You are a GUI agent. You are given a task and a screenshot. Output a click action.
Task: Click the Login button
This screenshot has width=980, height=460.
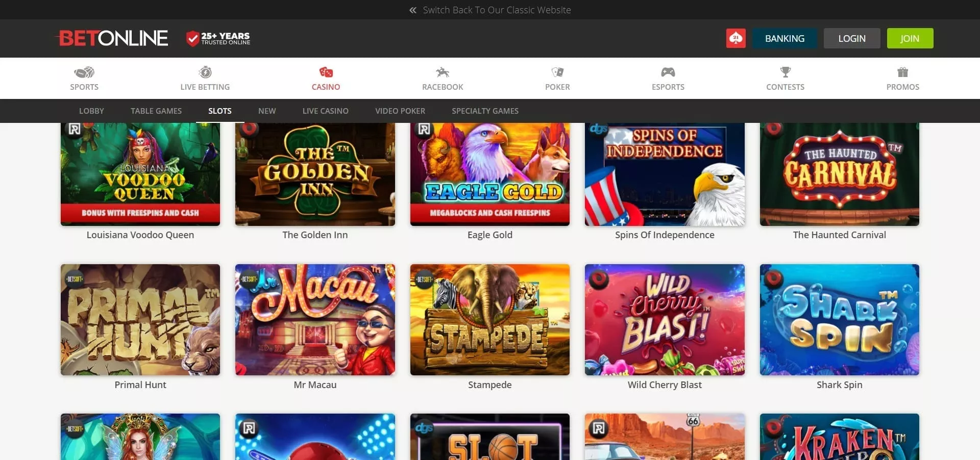point(851,38)
